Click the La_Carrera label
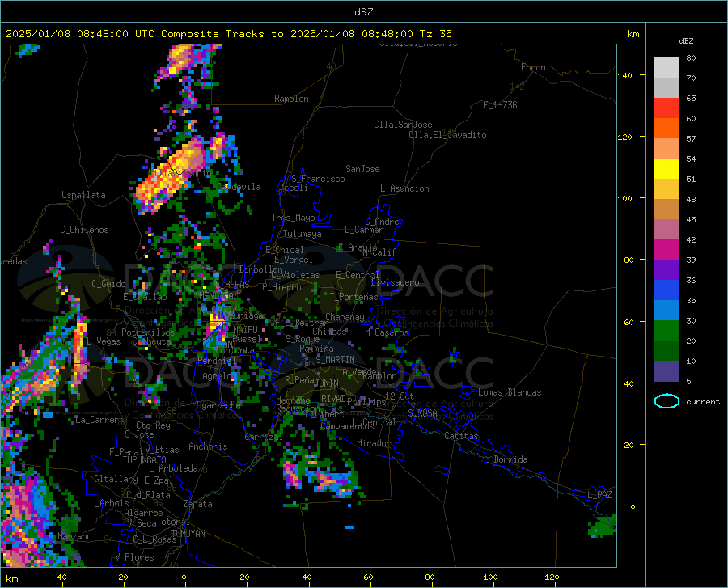This screenshot has width=728, height=588. [x=99, y=420]
